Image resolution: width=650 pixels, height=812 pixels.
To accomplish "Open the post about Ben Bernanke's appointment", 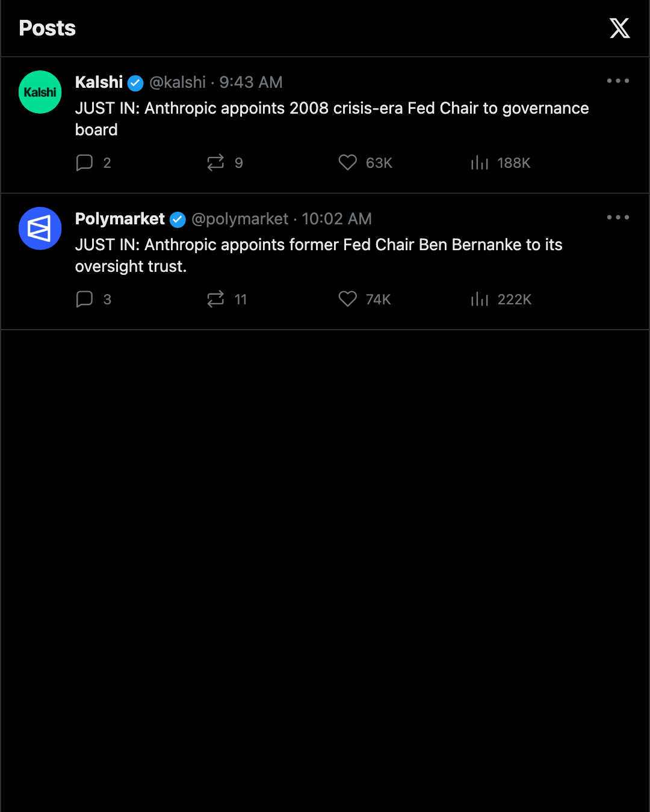I will [x=319, y=256].
